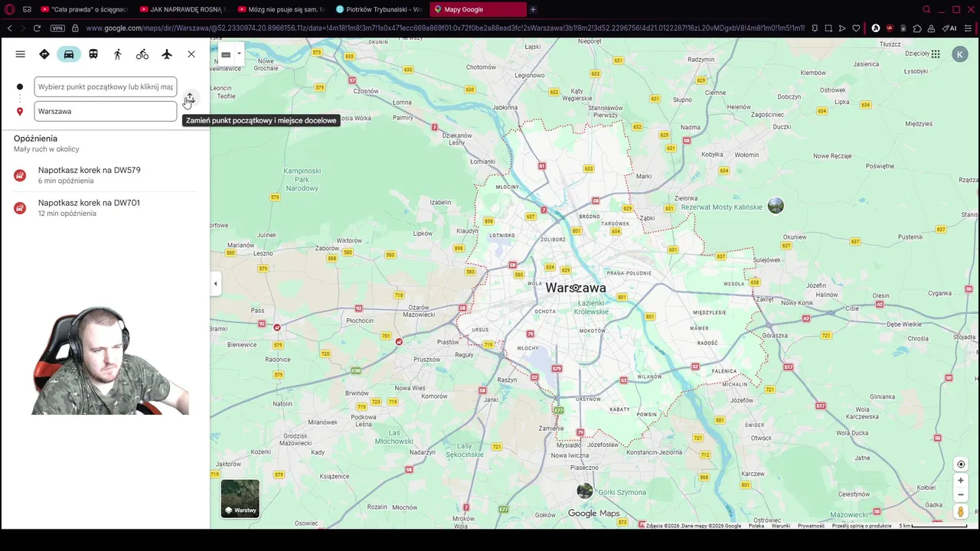980x551 pixels.
Task: Open Easy Setup sliders icon
Action: click(969, 28)
